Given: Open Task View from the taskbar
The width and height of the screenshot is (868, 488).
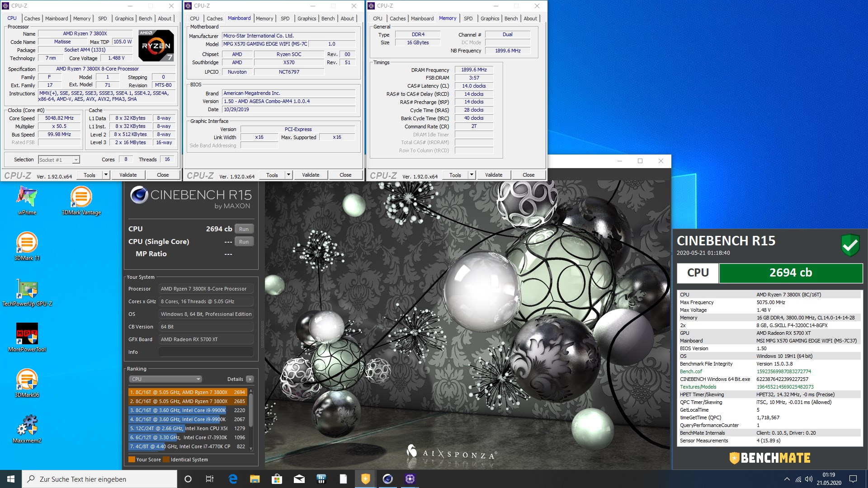Looking at the screenshot, I should coord(210,479).
